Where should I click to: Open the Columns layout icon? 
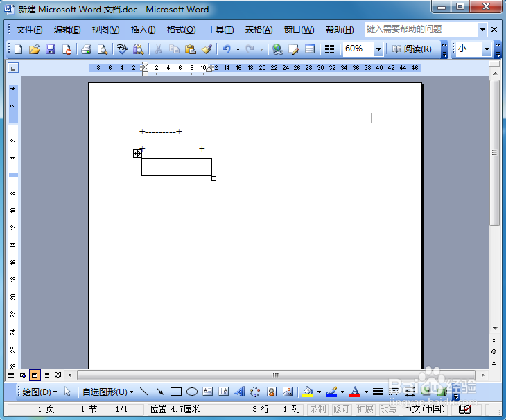[x=329, y=49]
